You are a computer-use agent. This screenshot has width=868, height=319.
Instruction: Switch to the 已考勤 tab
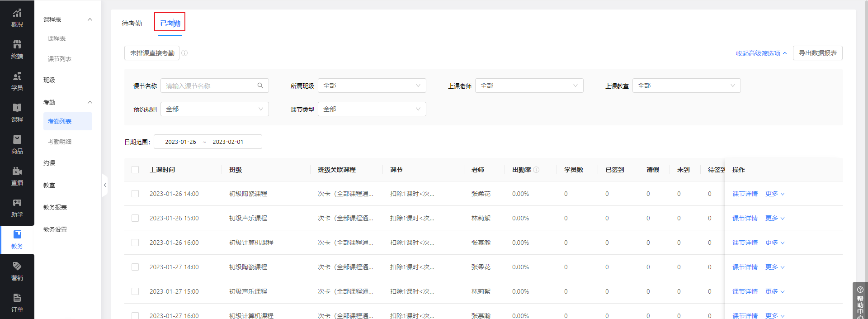(x=170, y=24)
